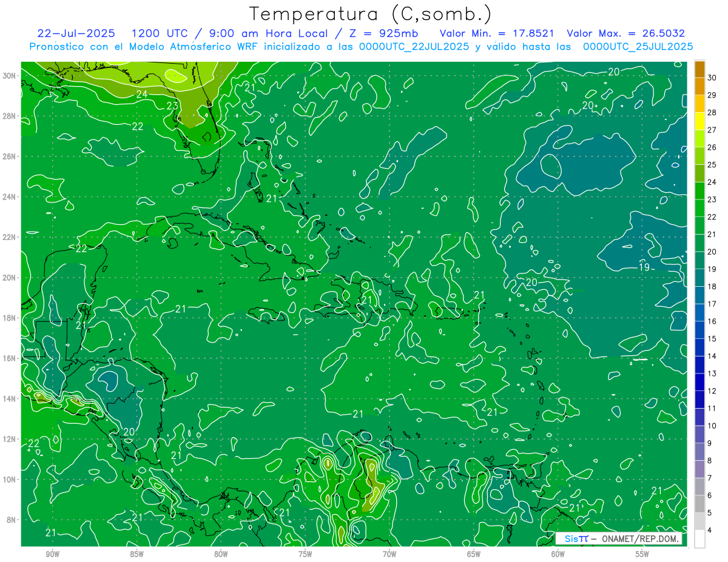
Task: Click purple color bar segment between 8 and 9
Action: tap(699, 452)
